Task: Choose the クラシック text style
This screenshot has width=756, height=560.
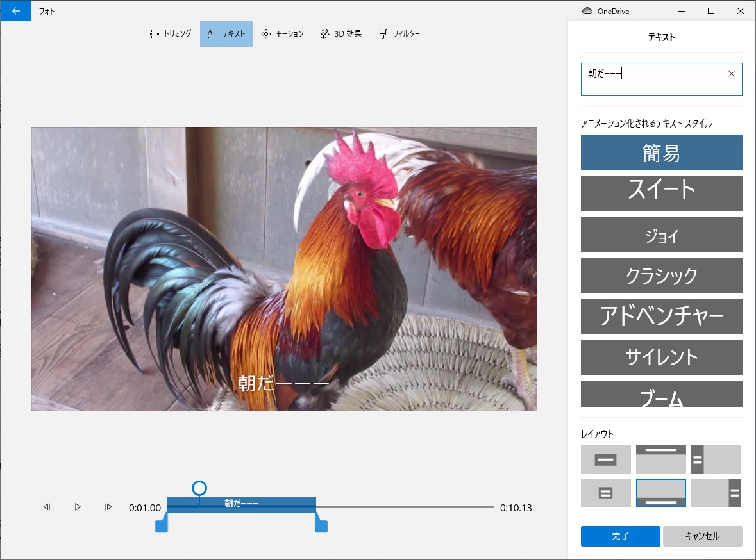Action: point(662,275)
